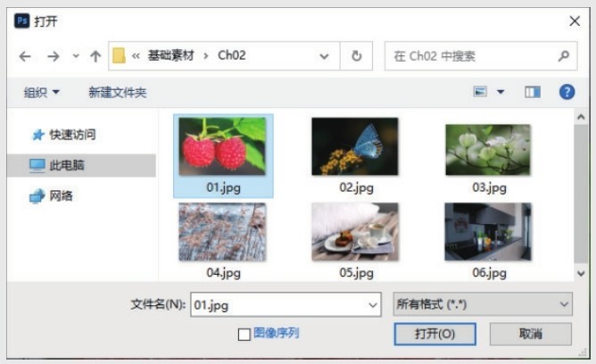The image size is (596, 364).
Task: Change view with the thumbnail view icon
Action: [x=480, y=92]
